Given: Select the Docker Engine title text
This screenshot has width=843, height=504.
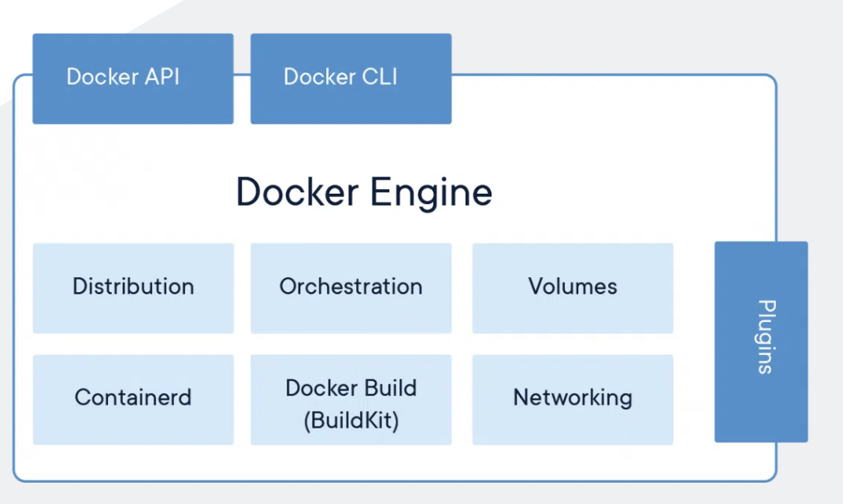Looking at the screenshot, I should [x=364, y=193].
